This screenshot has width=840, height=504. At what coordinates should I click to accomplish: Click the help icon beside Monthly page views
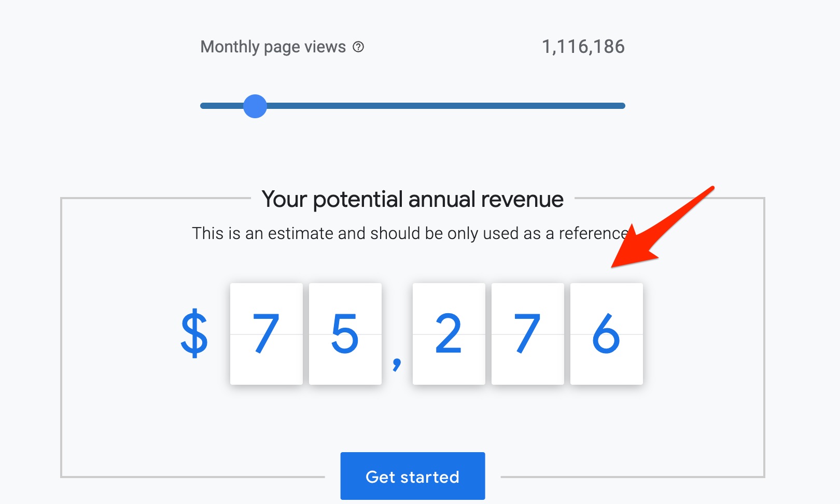click(x=358, y=47)
